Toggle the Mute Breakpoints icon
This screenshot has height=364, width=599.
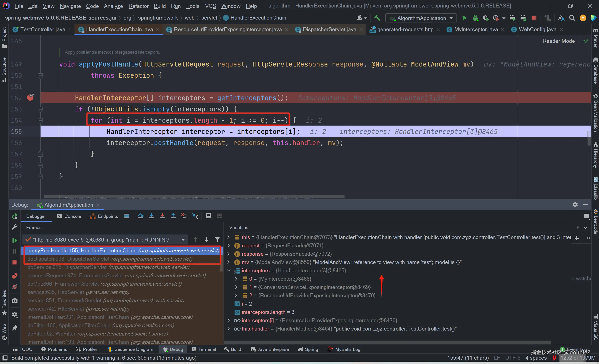pos(15,287)
